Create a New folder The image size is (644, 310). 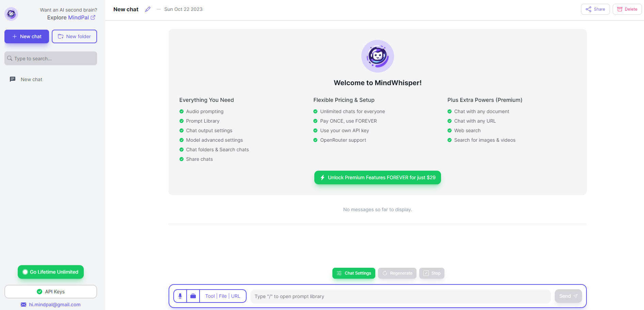(74, 36)
